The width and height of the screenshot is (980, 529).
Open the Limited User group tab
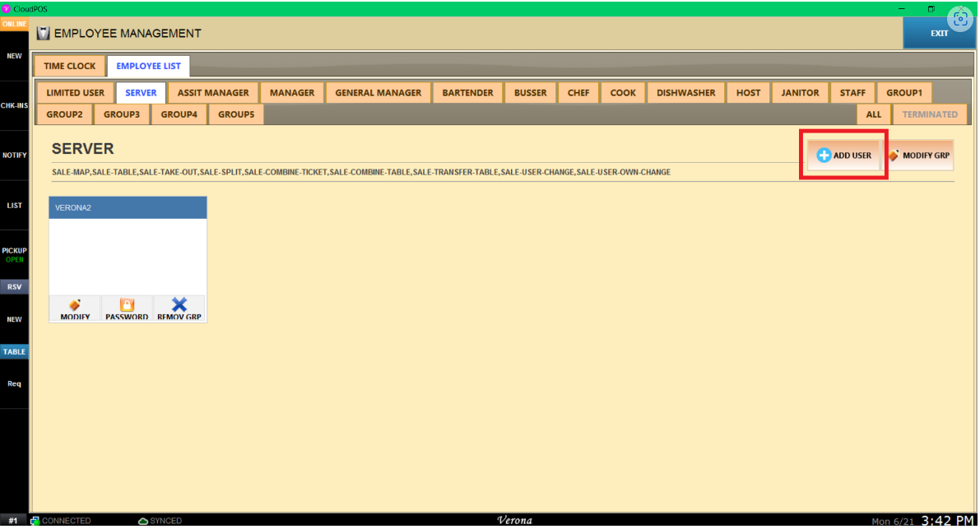[75, 93]
